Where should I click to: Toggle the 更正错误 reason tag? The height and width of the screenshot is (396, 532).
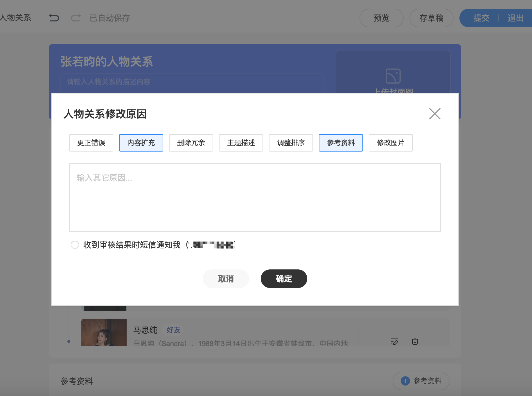click(x=91, y=143)
